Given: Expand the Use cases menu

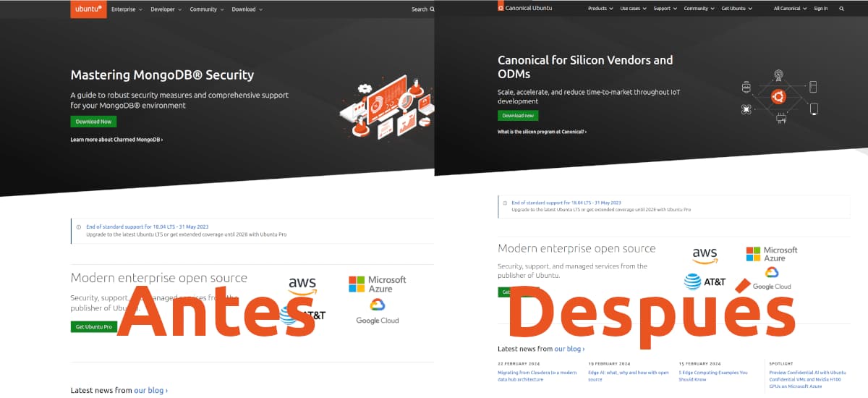Looking at the screenshot, I should click(x=632, y=9).
